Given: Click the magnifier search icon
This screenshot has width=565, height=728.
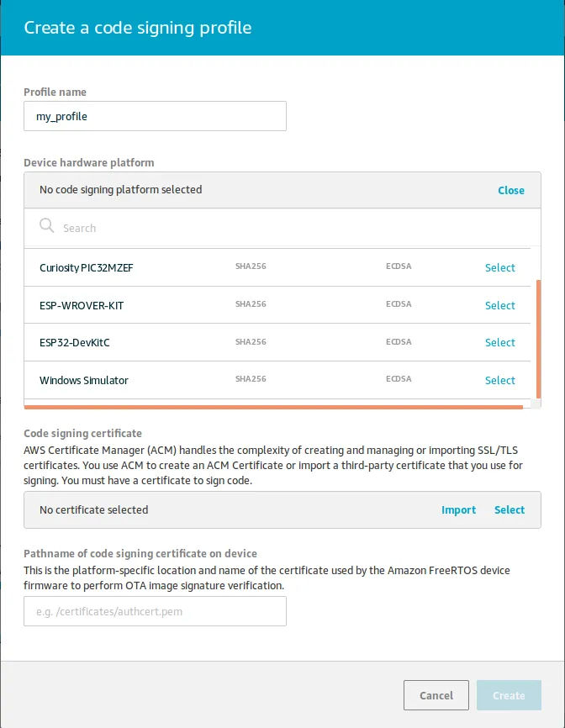Looking at the screenshot, I should [x=47, y=227].
